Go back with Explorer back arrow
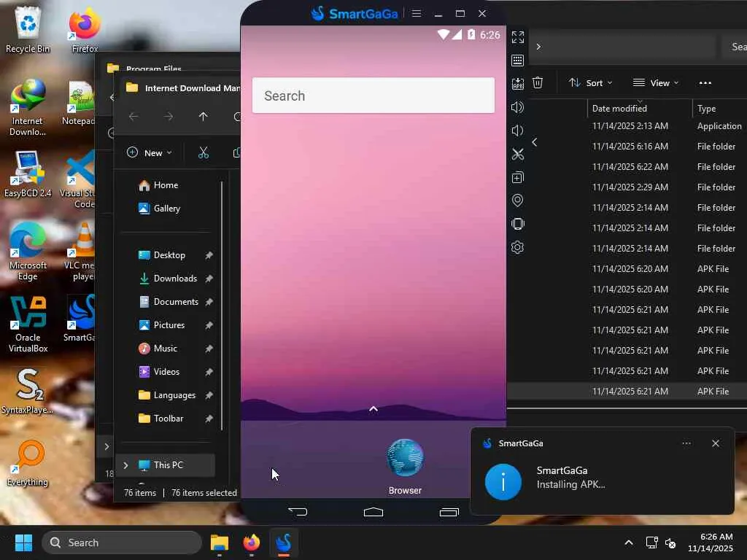The width and height of the screenshot is (747, 560). [133, 117]
